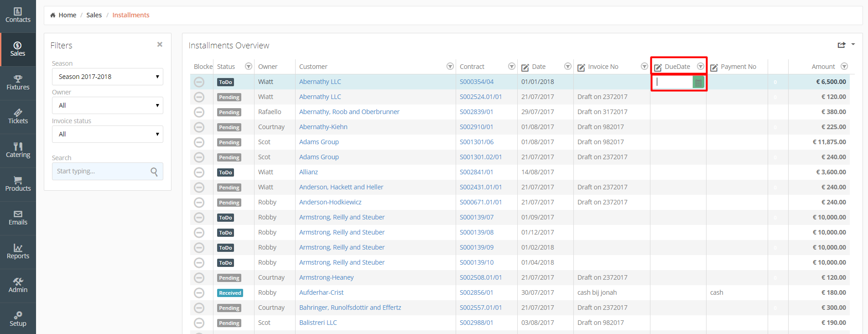This screenshot has height=334, width=868.
Task: Click the search magnifier icon
Action: click(x=154, y=172)
